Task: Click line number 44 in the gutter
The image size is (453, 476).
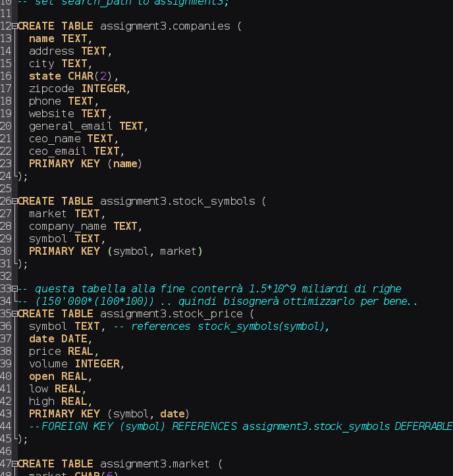Action: point(6,427)
